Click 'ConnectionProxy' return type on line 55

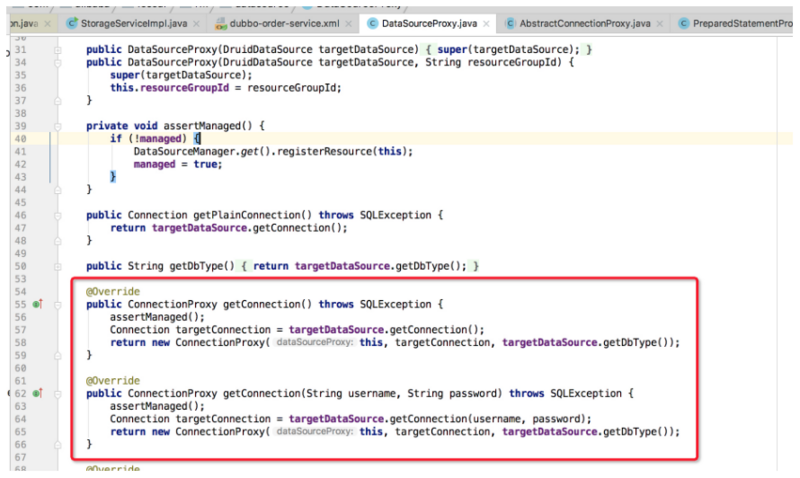click(172, 305)
